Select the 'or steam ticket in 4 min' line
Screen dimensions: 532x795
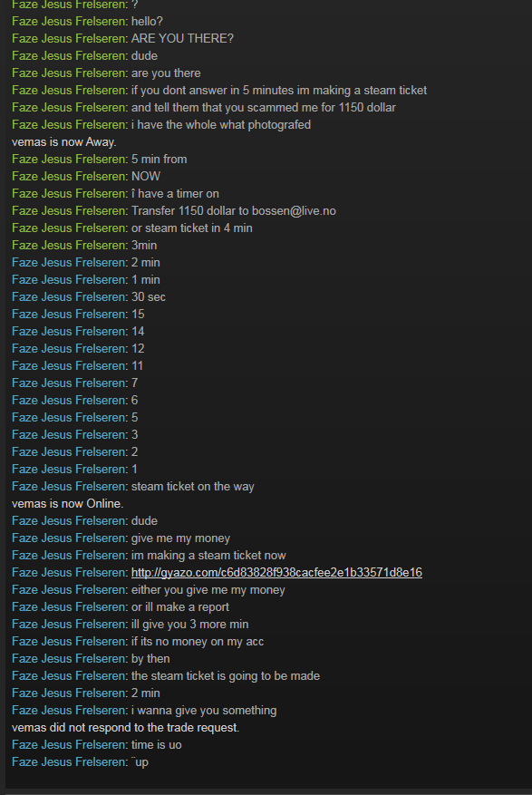[x=192, y=228]
